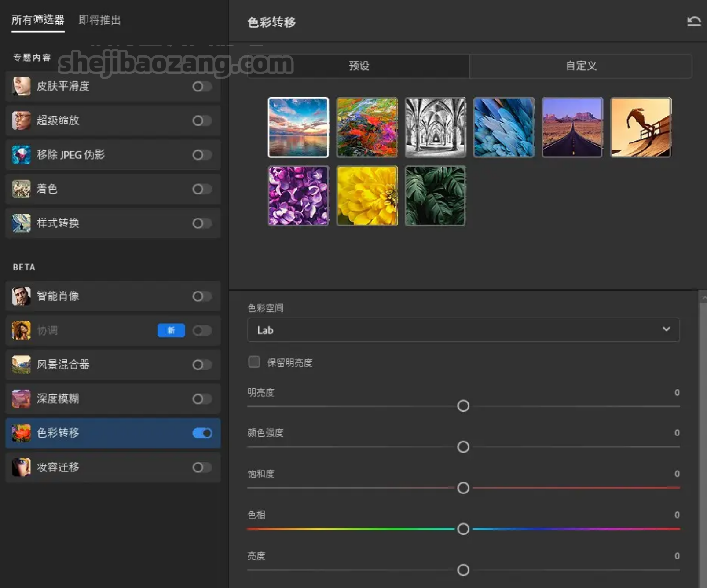Turn on 移除 JPEG 伪影 switch
This screenshot has width=707, height=588.
[202, 155]
